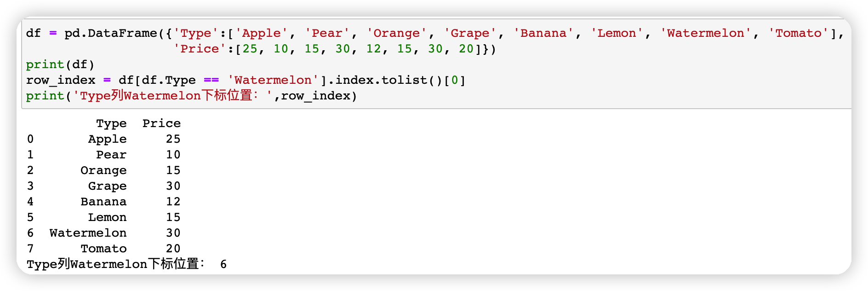The image size is (868, 291).
Task: Click the 'Apple' string in Type list
Action: coord(262,33)
